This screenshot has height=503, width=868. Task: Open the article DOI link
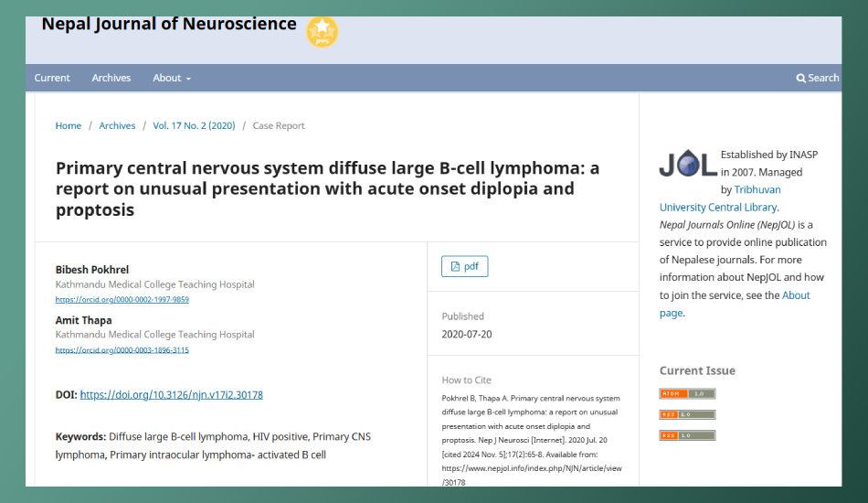pos(171,395)
